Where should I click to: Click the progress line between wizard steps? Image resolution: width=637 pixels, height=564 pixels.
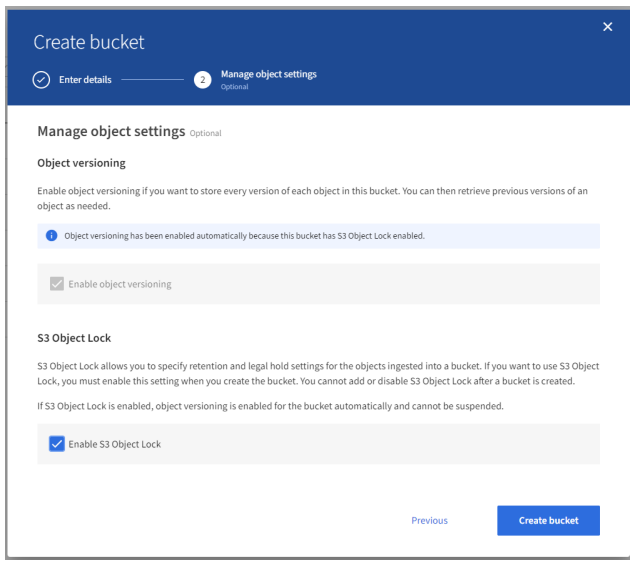pos(152,82)
